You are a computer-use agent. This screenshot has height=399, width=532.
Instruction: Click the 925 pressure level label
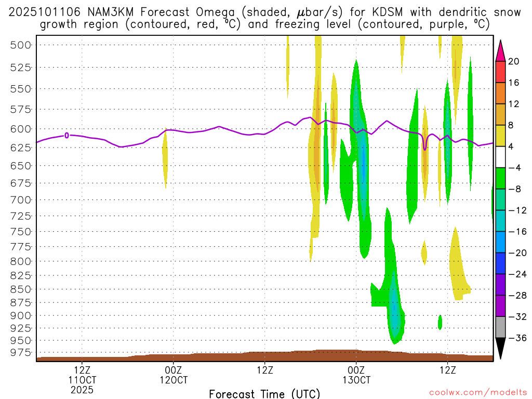21,328
